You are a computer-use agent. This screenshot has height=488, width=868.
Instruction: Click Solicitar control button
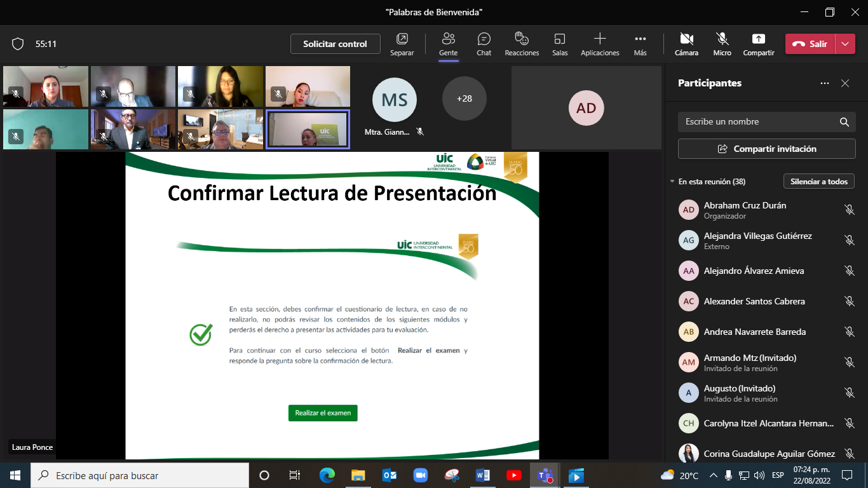(x=335, y=44)
